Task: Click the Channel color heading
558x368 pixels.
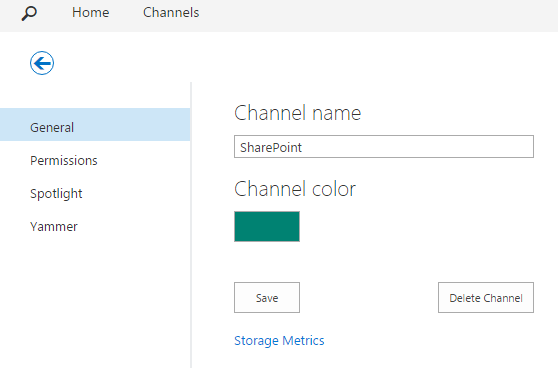Action: (295, 189)
